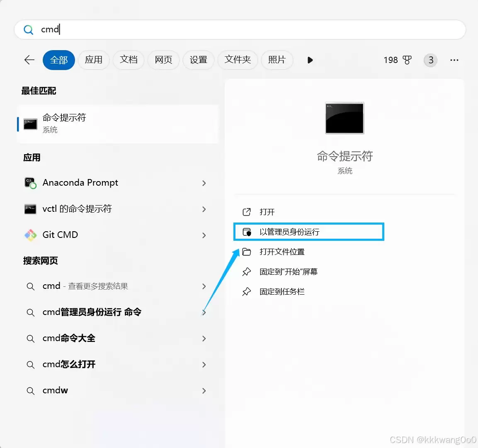Click the three-dots overflow menu at top right
This screenshot has width=478, height=448.
point(454,60)
